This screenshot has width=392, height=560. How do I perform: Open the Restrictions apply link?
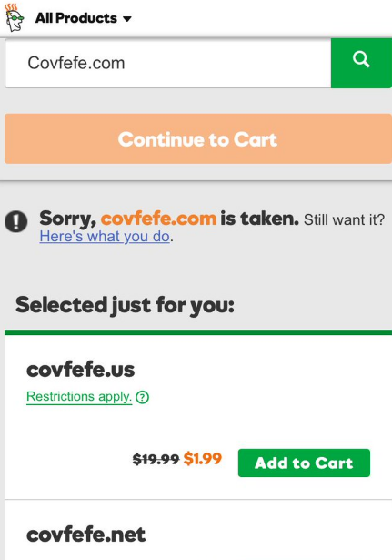(79, 397)
